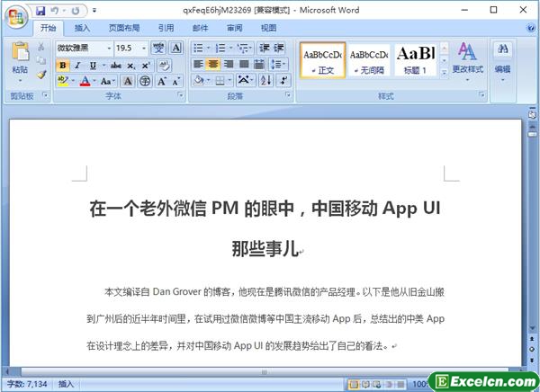Apply the 无间隔 style
Screen dimensions: 540x392
tap(369, 59)
